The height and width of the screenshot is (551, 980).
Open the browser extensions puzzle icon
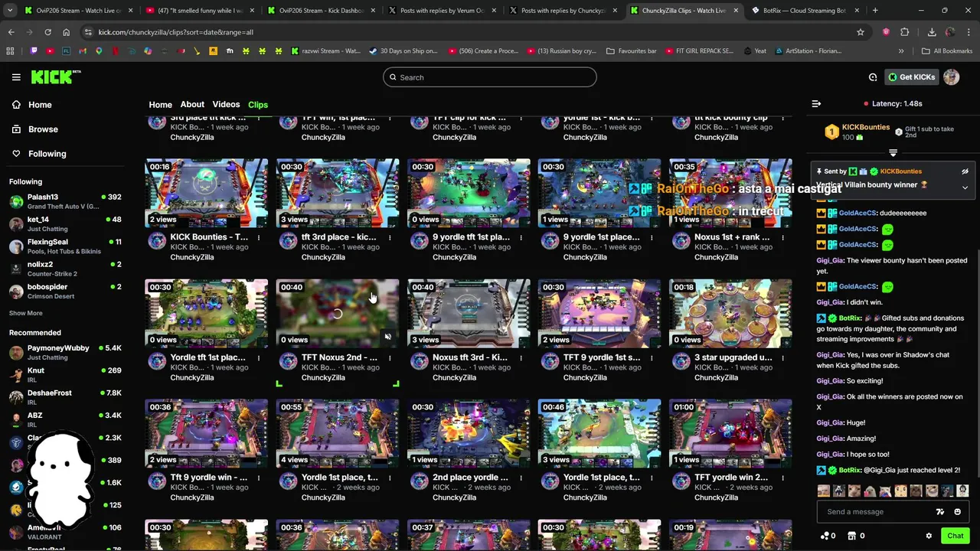(905, 32)
